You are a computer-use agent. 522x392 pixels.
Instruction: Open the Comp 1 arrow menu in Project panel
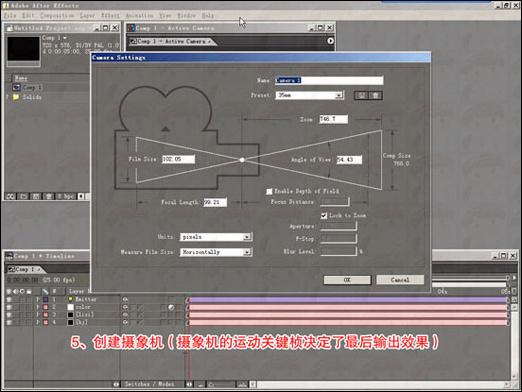[65, 38]
